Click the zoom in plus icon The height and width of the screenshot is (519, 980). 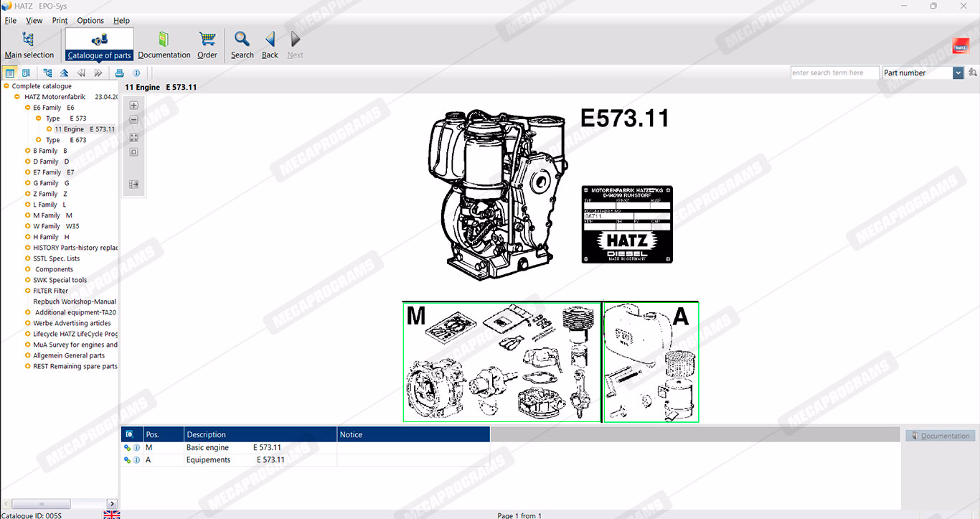(x=133, y=106)
